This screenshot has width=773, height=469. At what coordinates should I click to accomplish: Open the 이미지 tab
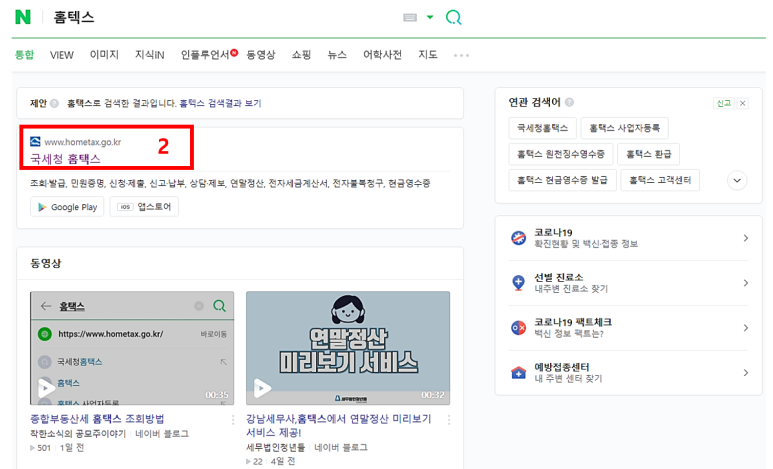pos(104,54)
